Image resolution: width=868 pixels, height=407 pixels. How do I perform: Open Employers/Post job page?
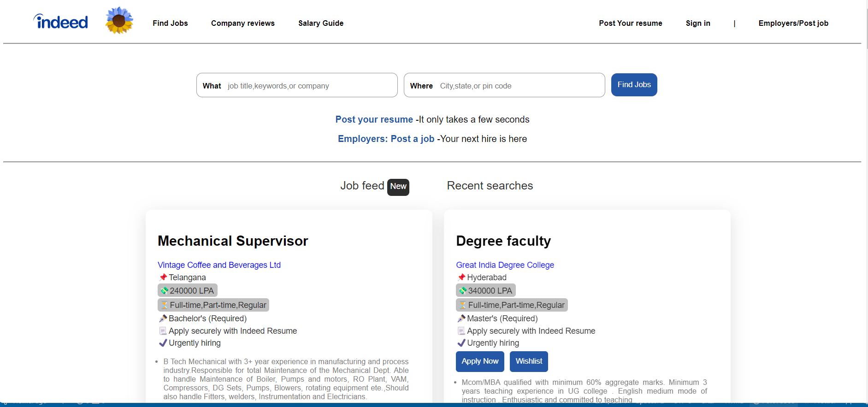coord(793,23)
